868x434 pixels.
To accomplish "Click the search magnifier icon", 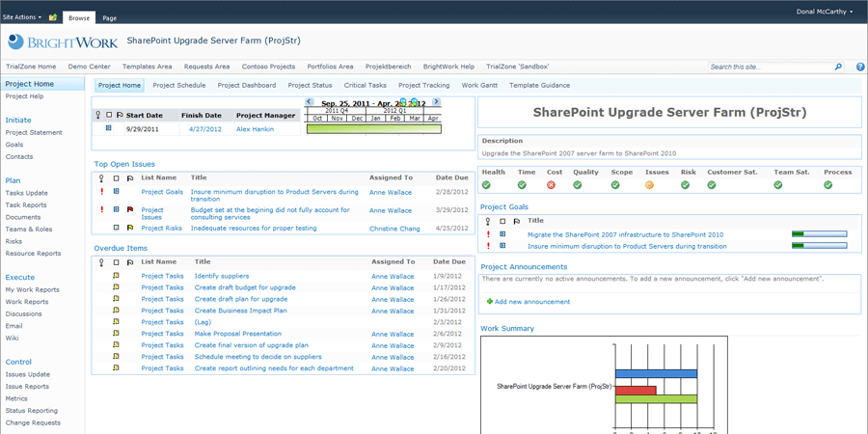I will click(838, 67).
